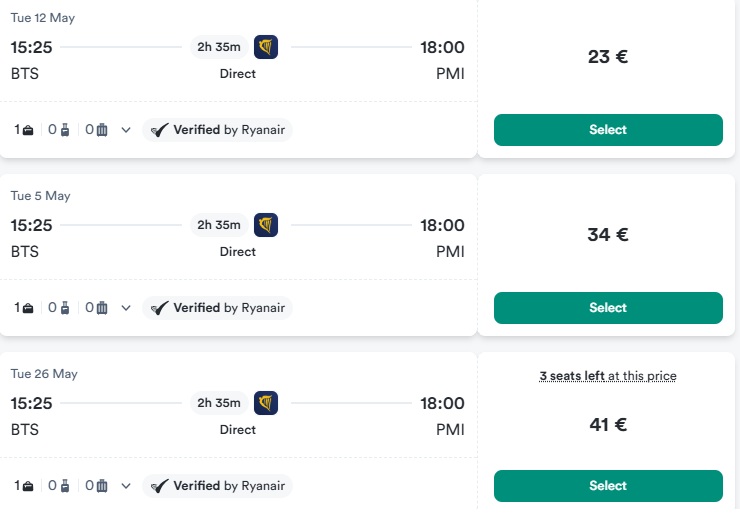Click Verified by Ryanair badge, 5 May flight

tap(218, 308)
